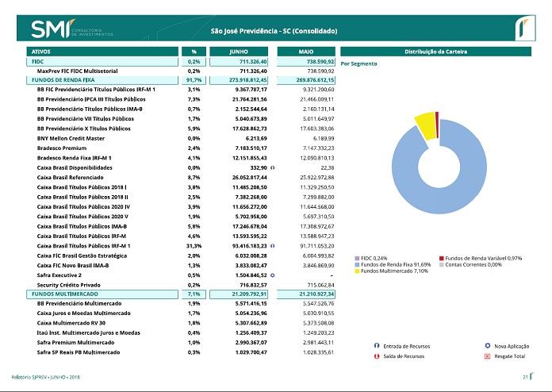Click BB Previdenciário Multimercado row
Viewport: 552px width, 392px height.
click(x=79, y=303)
